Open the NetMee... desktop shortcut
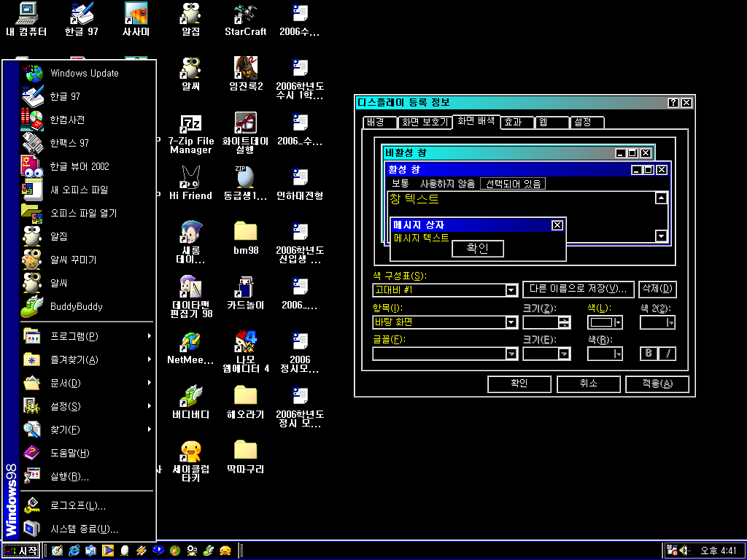Image resolution: width=747 pixels, height=560 pixels. pos(190,348)
